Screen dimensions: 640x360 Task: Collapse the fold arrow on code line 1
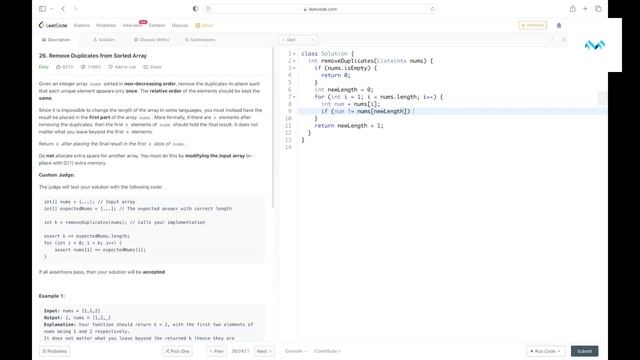[x=294, y=54]
